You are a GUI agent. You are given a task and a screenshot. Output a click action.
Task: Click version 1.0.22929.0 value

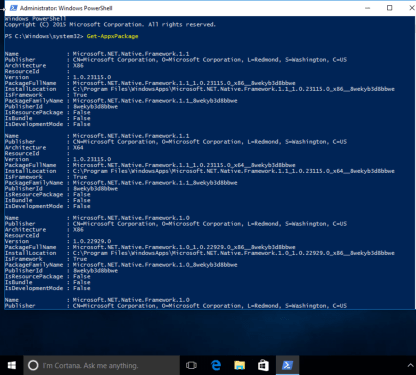click(92, 241)
